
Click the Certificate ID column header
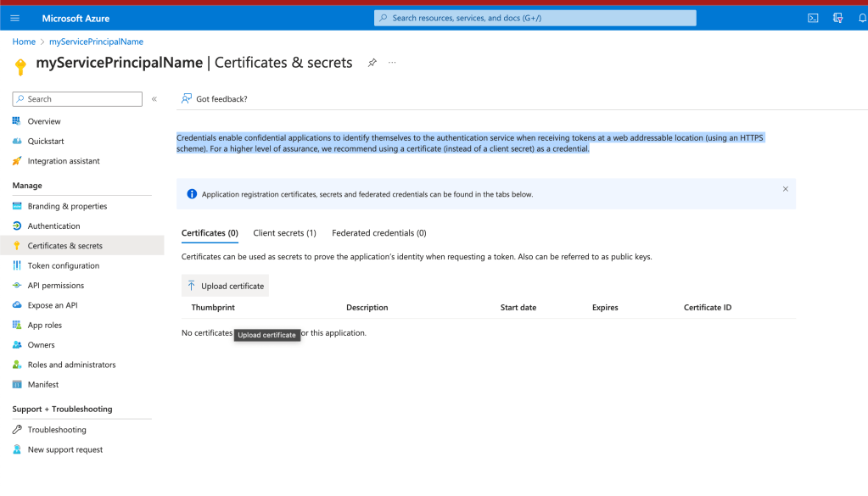[x=708, y=308]
